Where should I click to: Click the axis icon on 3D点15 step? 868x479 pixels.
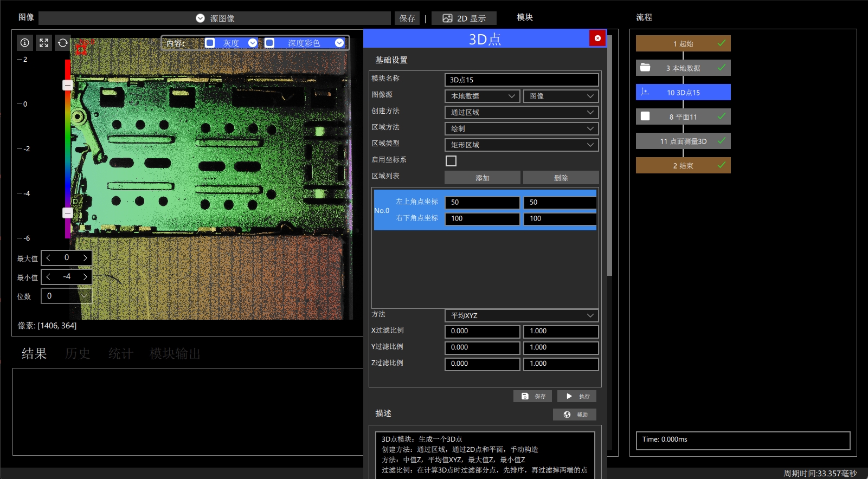pos(645,92)
